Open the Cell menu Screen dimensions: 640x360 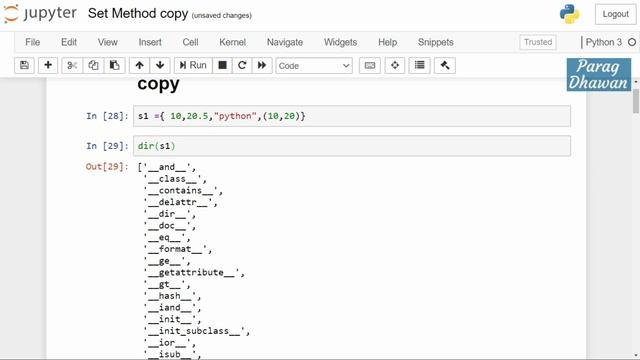(190, 42)
